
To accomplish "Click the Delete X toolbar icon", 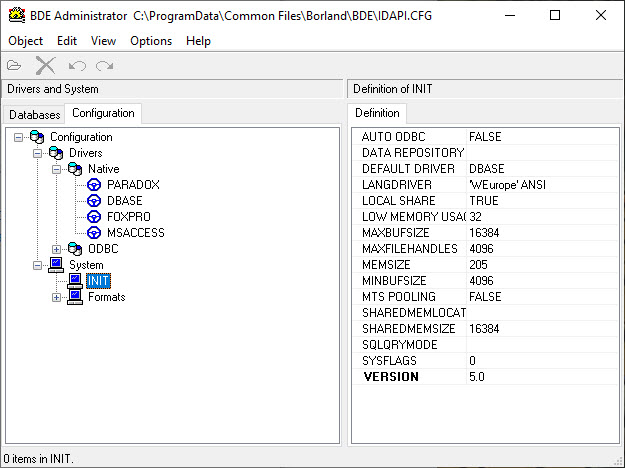I will click(45, 65).
